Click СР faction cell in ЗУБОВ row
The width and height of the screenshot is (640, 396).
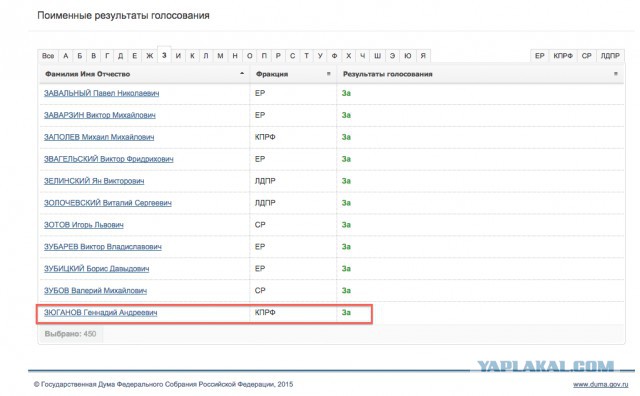point(260,291)
